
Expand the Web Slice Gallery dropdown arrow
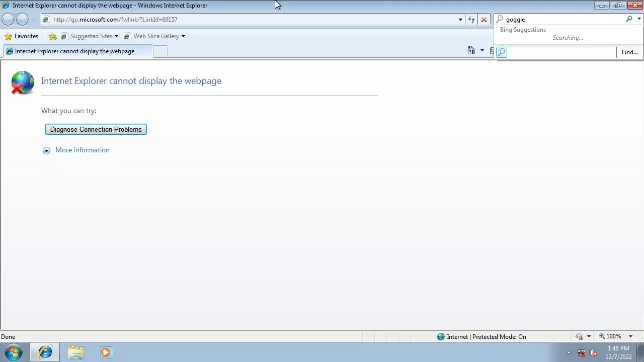click(183, 36)
